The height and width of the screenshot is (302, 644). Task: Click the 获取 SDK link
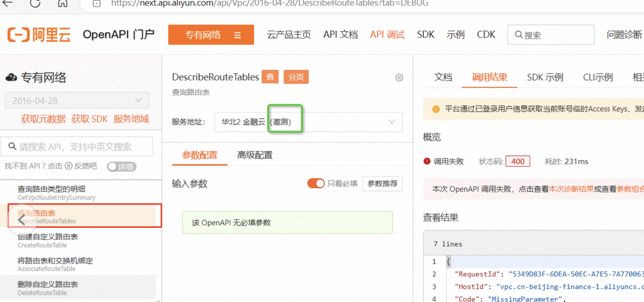click(x=89, y=119)
